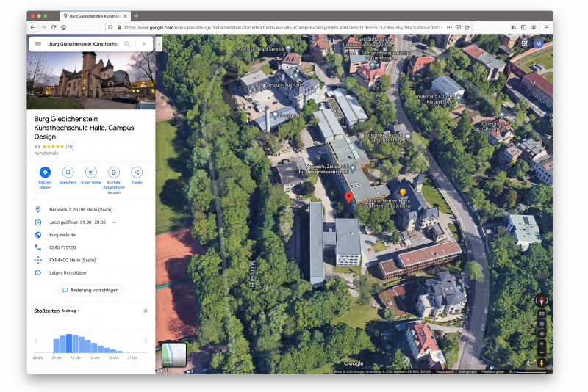Click the Teilen share icon
588x392 pixels.
coord(137,172)
